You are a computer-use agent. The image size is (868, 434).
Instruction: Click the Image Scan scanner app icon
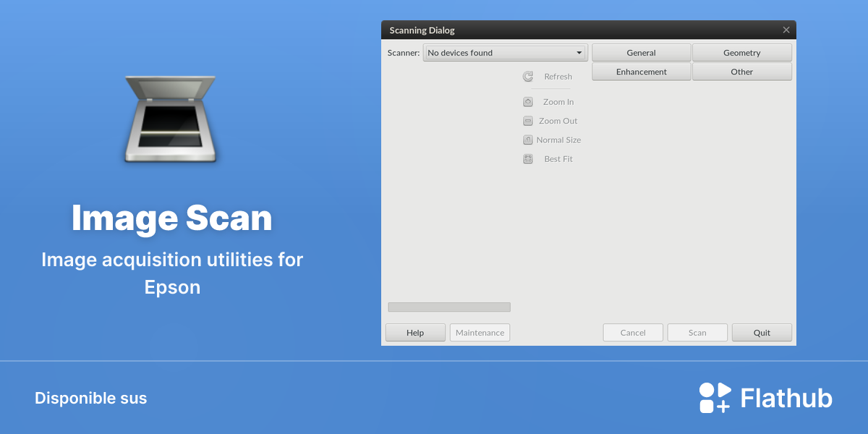171,119
